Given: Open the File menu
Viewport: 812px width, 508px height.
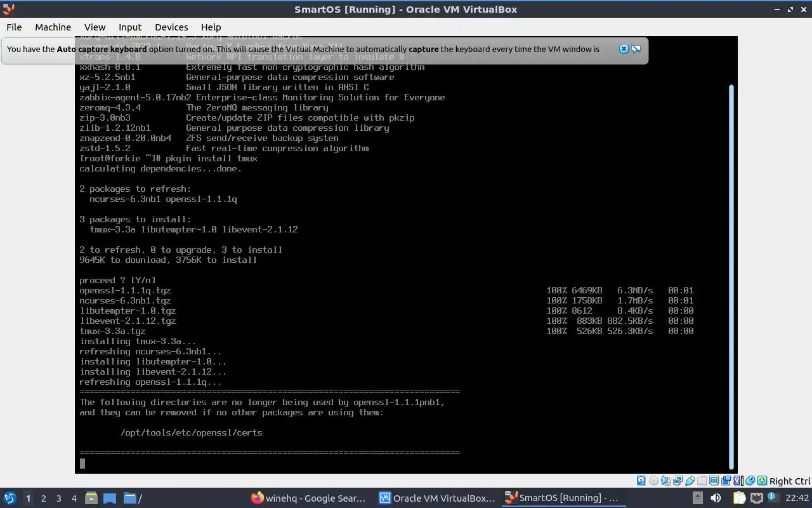Looking at the screenshot, I should coord(14,27).
